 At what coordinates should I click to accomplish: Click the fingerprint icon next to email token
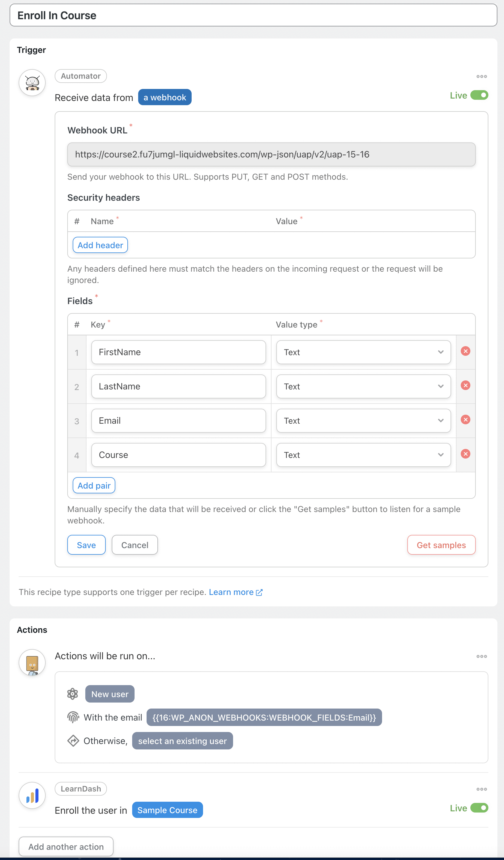pyautogui.click(x=72, y=717)
